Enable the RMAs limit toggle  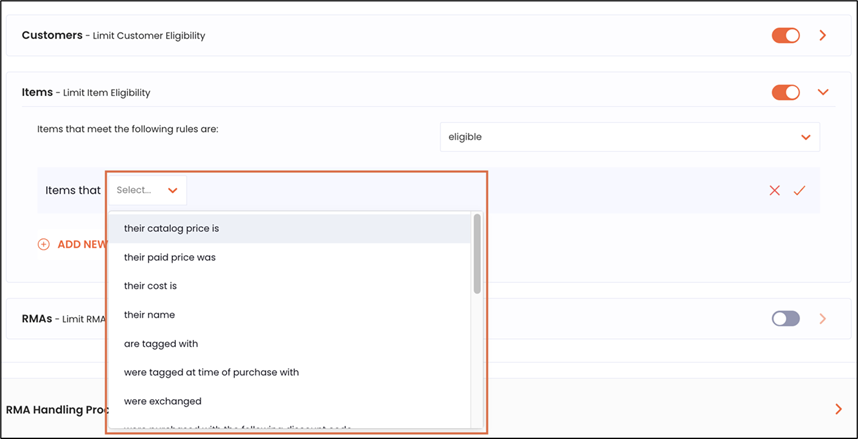[x=786, y=319]
